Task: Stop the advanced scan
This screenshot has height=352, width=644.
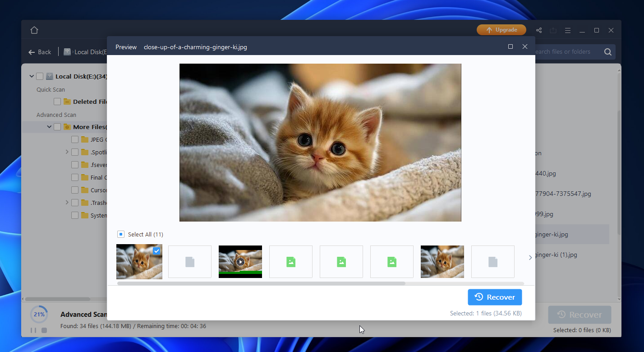Action: point(44,330)
